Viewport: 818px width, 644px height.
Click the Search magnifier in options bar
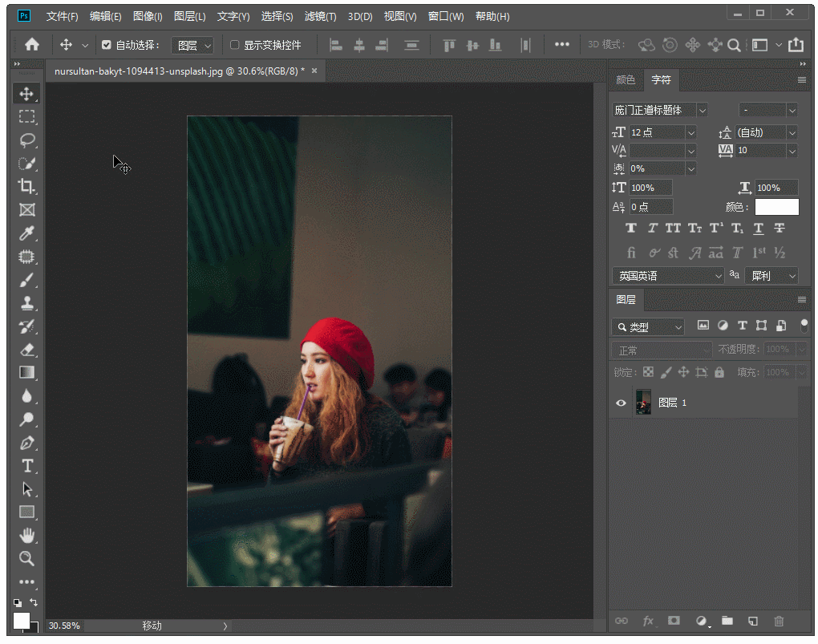[x=734, y=46]
